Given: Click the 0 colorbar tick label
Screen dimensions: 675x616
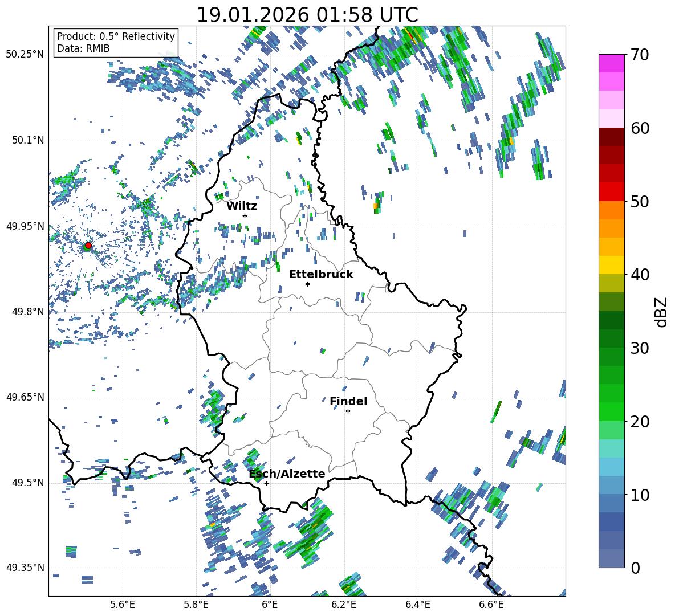Looking at the screenshot, I should pyautogui.click(x=635, y=568).
